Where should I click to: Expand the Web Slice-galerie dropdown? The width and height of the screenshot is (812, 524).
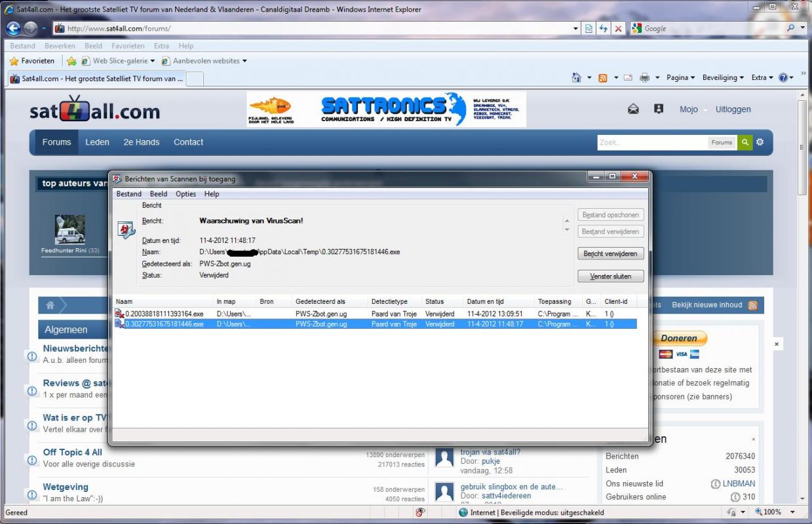153,61
